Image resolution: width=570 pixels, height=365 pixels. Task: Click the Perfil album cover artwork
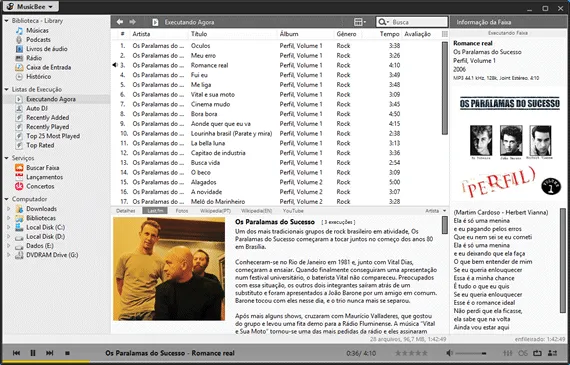point(509,145)
